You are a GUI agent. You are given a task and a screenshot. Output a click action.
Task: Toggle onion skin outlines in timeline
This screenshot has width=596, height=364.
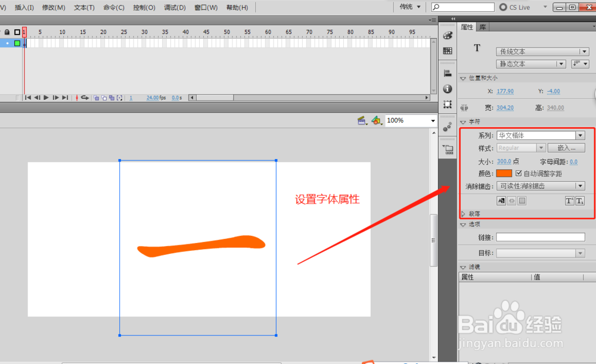click(x=104, y=97)
